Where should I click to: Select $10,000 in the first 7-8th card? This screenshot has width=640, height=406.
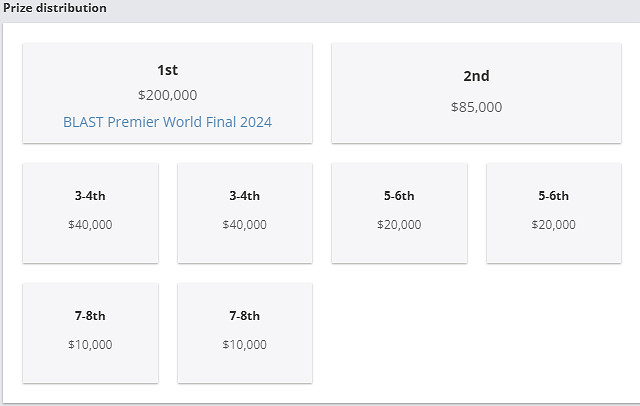tap(90, 345)
